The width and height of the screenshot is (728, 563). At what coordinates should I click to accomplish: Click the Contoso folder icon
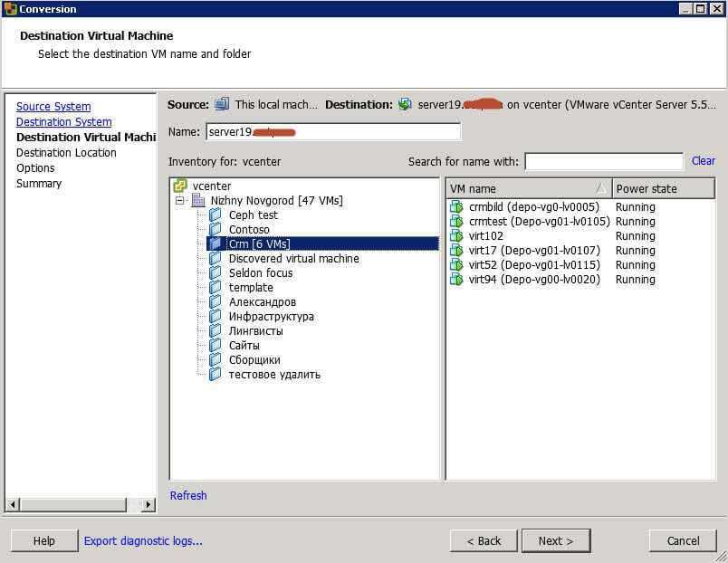[x=216, y=230]
